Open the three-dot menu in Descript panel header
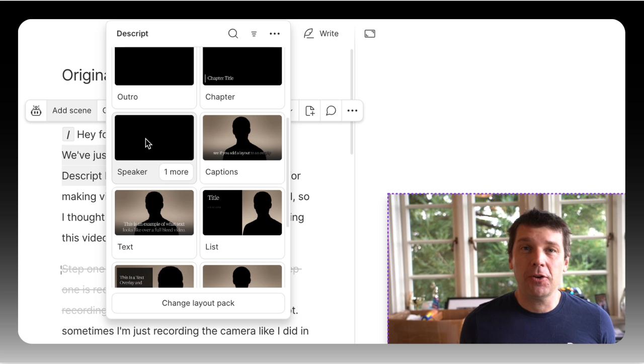 click(x=274, y=34)
